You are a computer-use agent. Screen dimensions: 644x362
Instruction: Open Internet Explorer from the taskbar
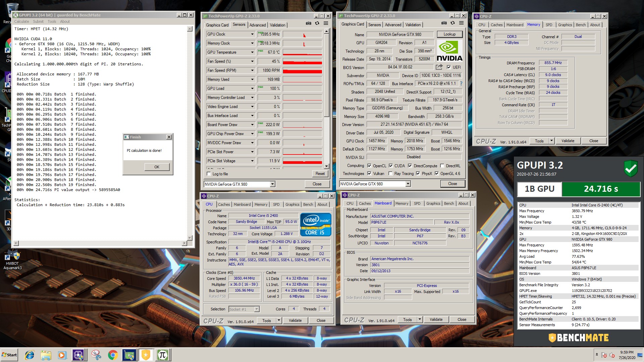point(30,355)
